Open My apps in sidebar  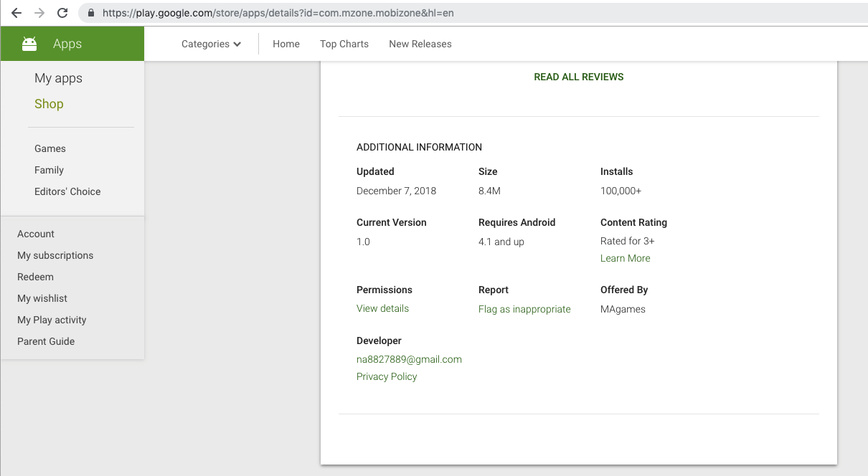tap(58, 78)
